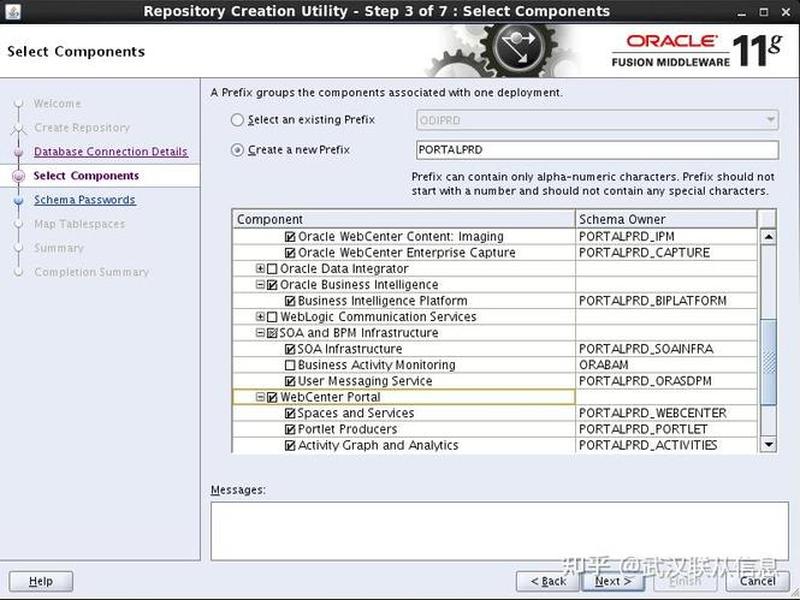Click the table scrollbar up arrow
The width and height of the screenshot is (800, 600).
pos(768,237)
